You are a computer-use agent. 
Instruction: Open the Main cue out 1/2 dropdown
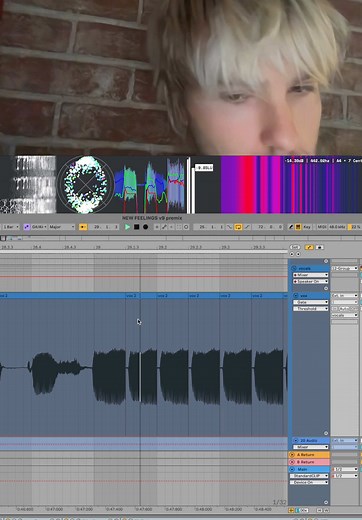pos(345,469)
